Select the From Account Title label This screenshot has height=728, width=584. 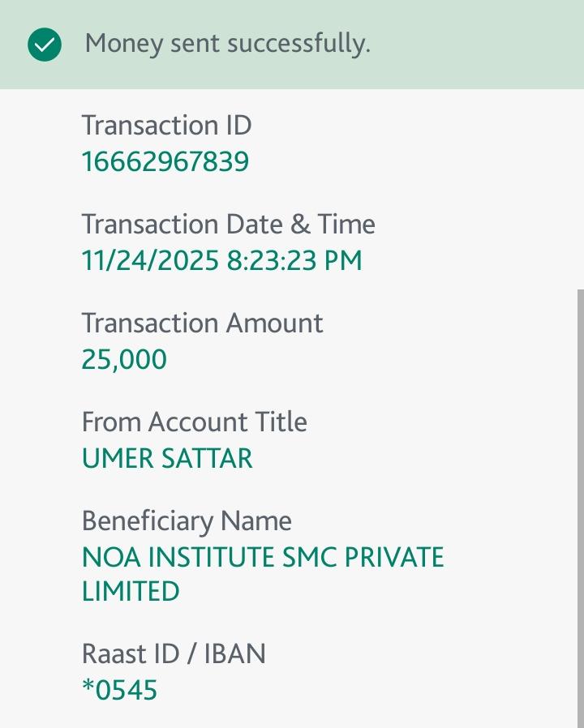point(194,422)
